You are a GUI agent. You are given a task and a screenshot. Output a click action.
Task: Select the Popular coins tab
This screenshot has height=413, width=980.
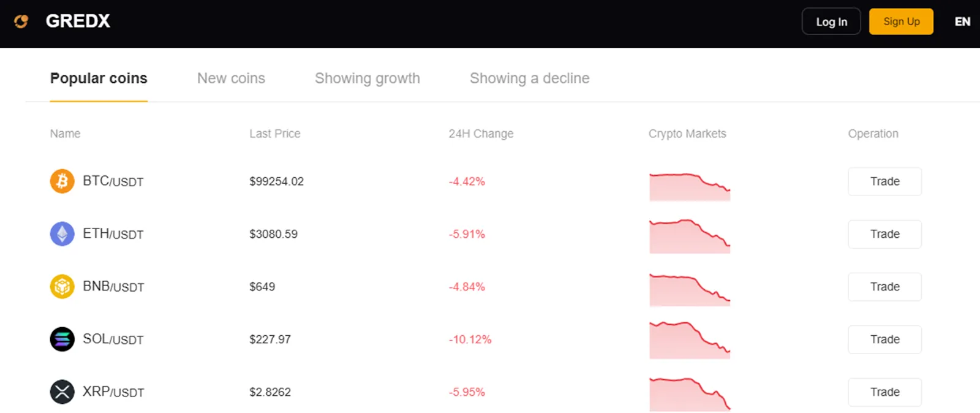99,78
